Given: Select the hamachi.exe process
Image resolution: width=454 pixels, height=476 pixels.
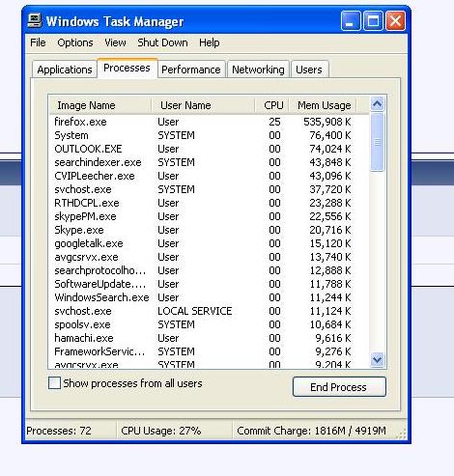Looking at the screenshot, I should pyautogui.click(x=209, y=338).
